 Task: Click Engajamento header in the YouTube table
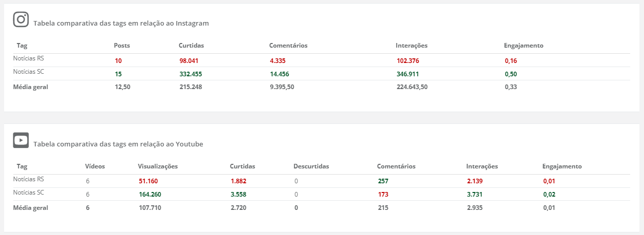coord(562,166)
